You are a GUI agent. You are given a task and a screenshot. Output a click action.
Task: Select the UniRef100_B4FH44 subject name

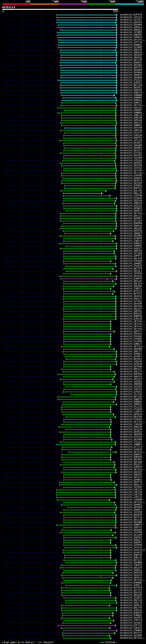tap(131, 374)
